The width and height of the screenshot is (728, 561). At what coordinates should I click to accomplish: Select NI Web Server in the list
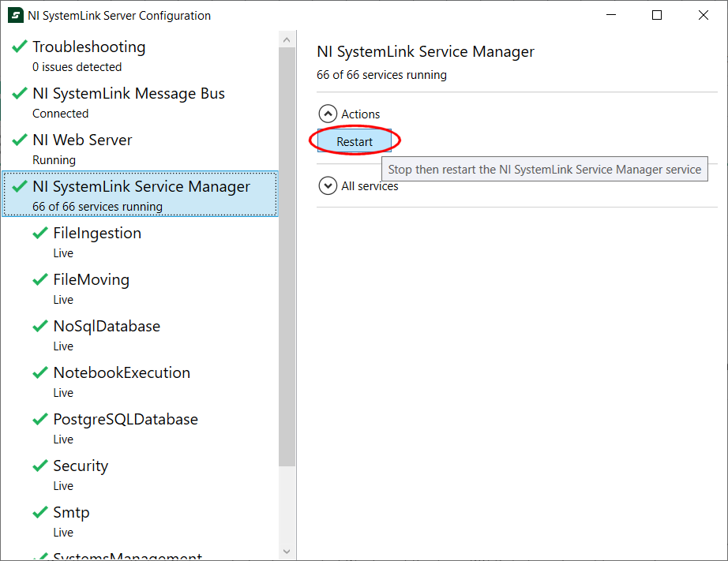tap(141, 148)
